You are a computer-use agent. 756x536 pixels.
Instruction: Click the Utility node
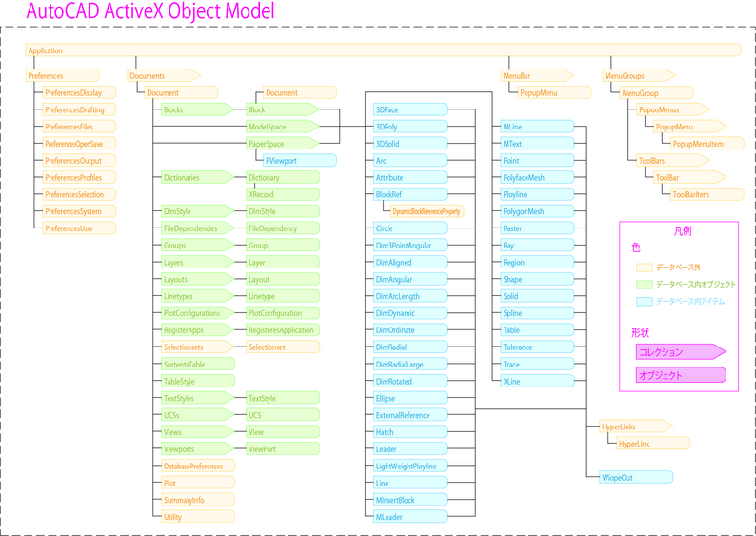[x=198, y=517]
